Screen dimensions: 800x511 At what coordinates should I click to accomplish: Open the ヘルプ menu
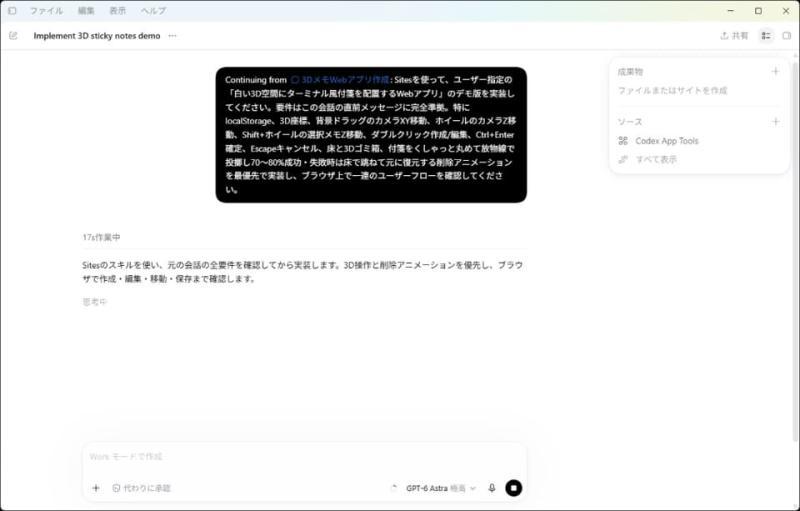click(x=154, y=11)
